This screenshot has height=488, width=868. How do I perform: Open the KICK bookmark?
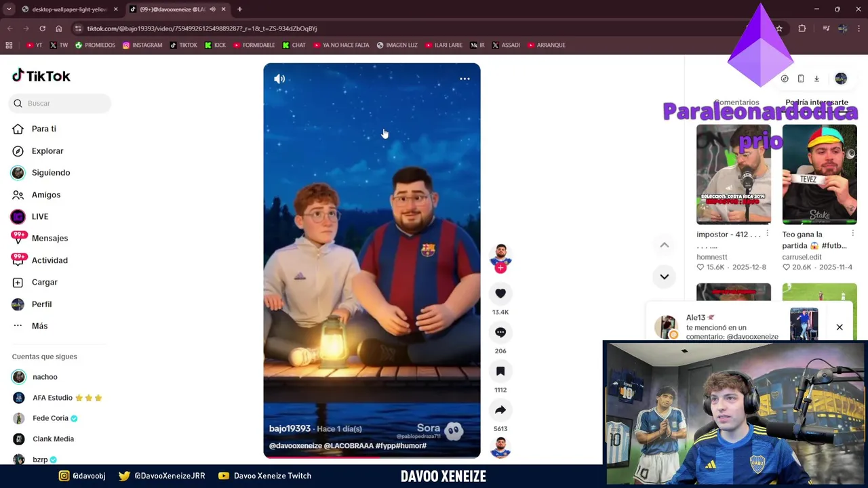click(x=216, y=45)
